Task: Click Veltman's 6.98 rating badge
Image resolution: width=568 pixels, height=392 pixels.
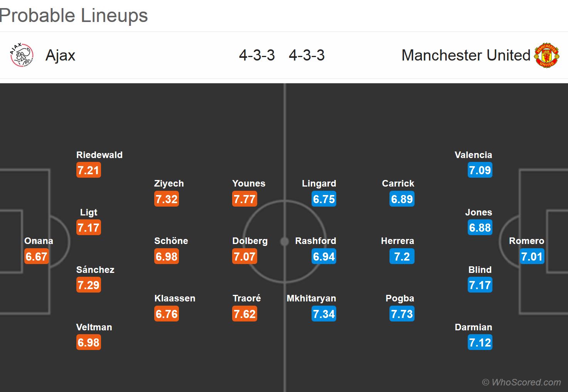Action: click(89, 342)
